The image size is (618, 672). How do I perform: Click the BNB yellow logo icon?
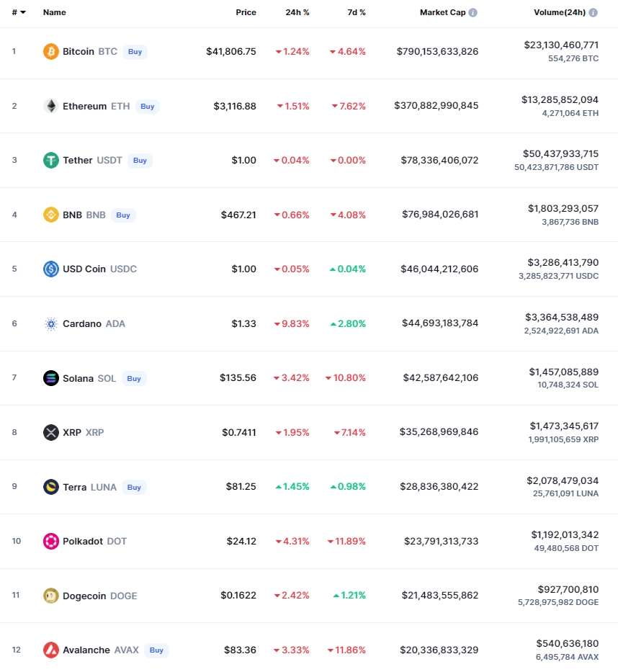click(x=51, y=215)
